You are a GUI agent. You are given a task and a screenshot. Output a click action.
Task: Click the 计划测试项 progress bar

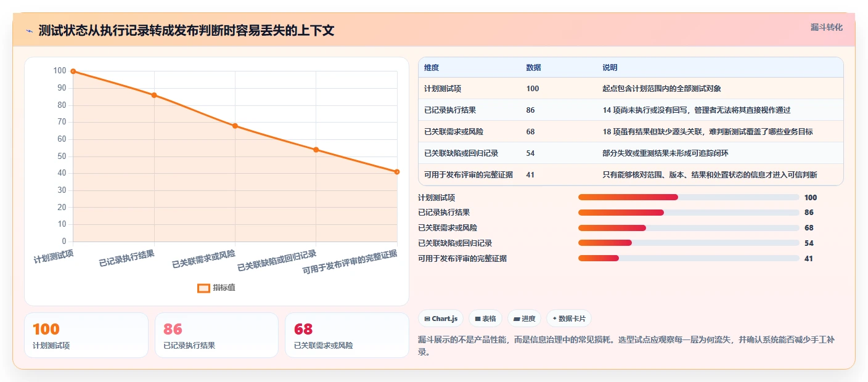coord(689,197)
